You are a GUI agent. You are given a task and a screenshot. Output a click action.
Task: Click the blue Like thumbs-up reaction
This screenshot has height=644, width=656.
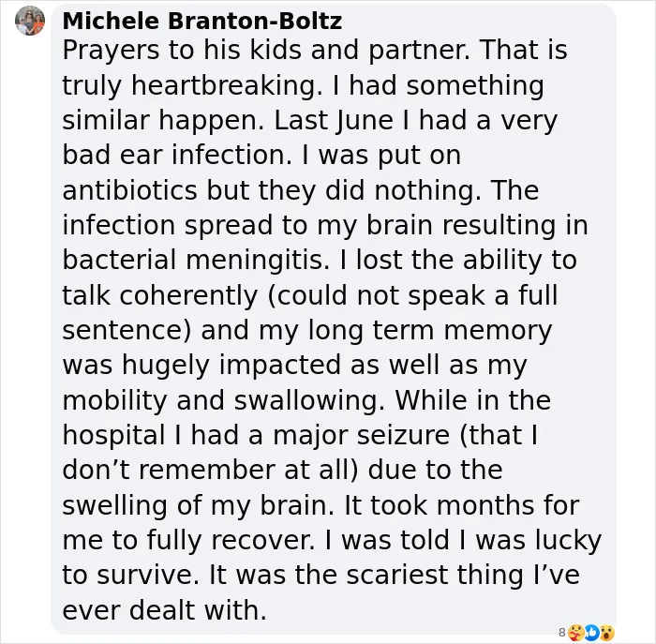pos(591,632)
